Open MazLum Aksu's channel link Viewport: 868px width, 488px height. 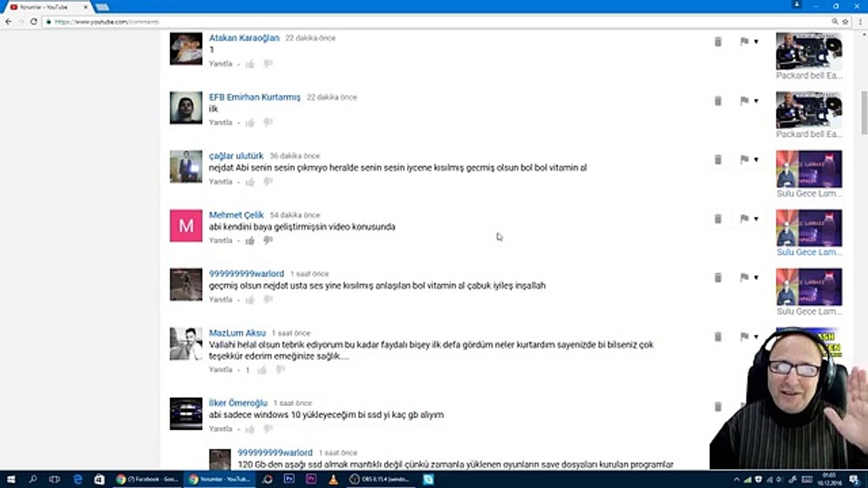tap(237, 333)
